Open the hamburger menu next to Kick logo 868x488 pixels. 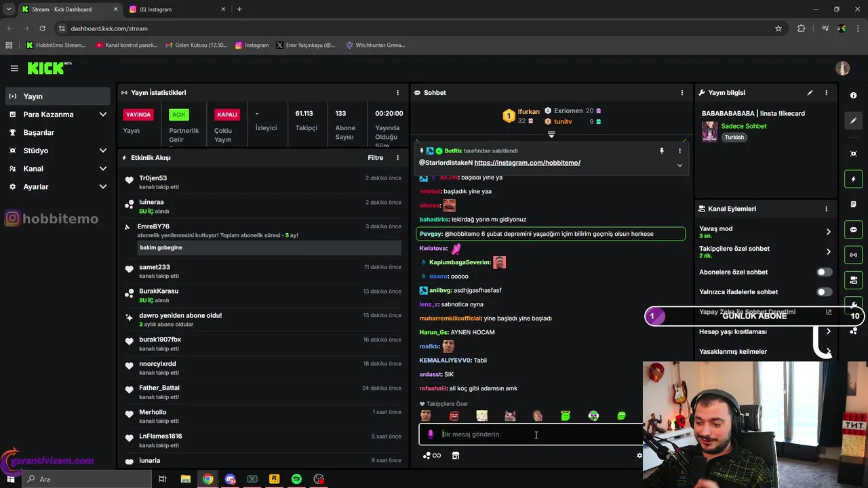pos(14,68)
